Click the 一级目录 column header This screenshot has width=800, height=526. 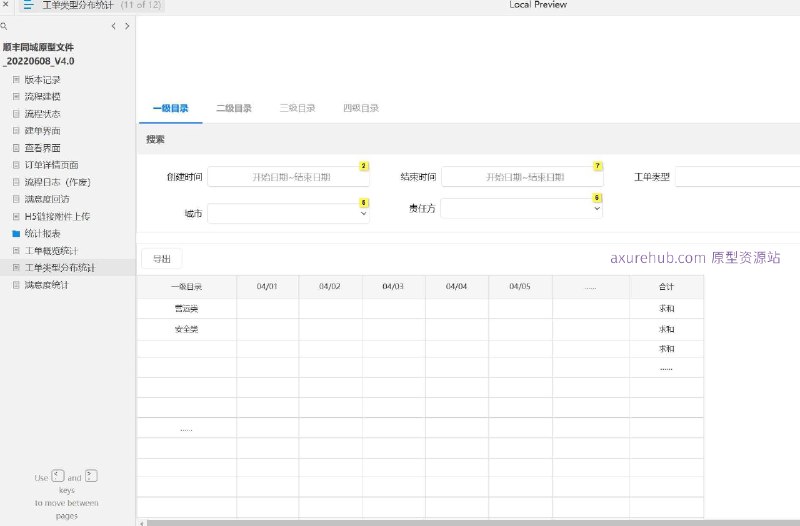pyautogui.click(x=186, y=287)
